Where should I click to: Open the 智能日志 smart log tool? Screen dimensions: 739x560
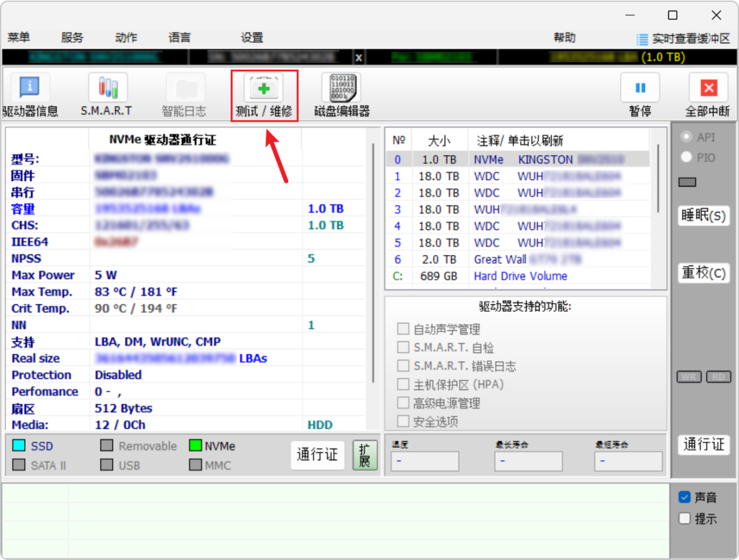tap(184, 95)
